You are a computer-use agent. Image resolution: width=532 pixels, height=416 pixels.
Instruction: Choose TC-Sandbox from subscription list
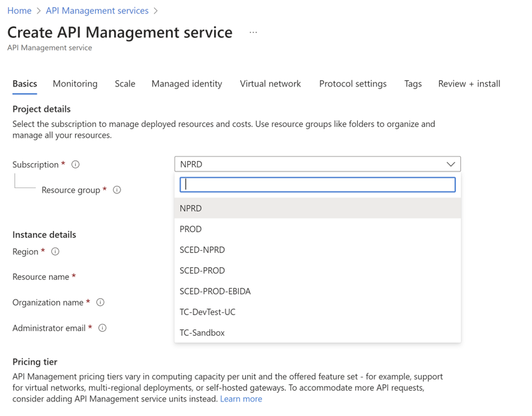point(202,333)
